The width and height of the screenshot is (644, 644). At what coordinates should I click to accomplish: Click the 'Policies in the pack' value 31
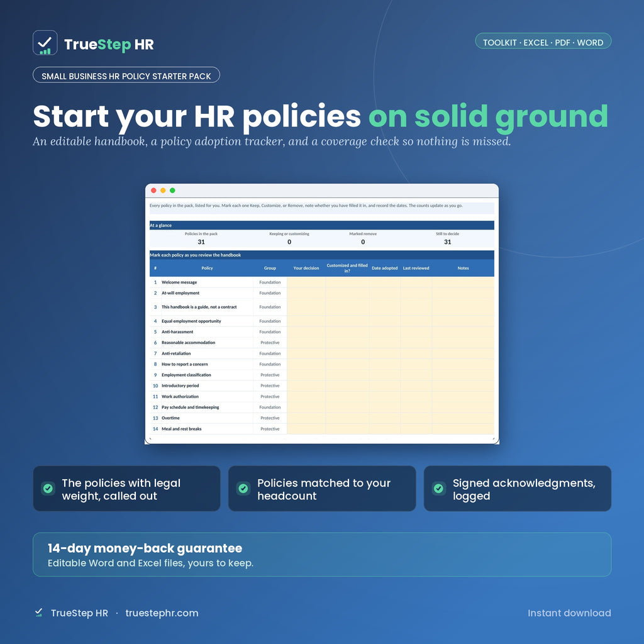pyautogui.click(x=201, y=242)
